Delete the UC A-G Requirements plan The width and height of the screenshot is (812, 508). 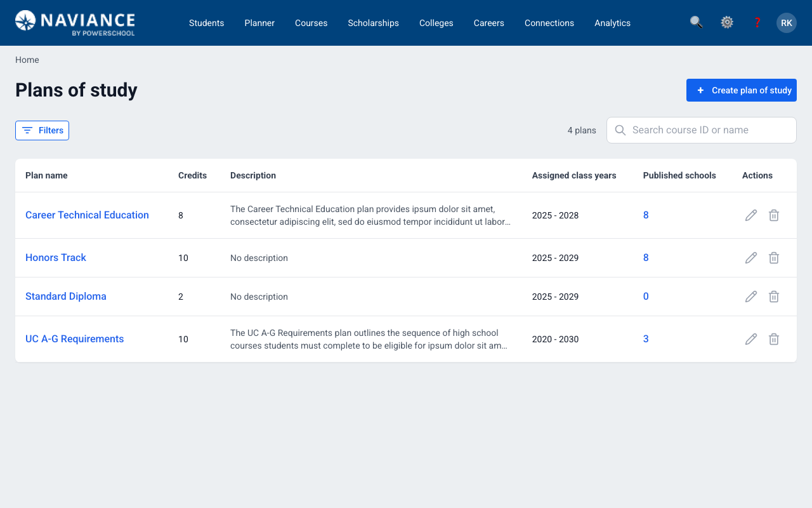tap(774, 338)
